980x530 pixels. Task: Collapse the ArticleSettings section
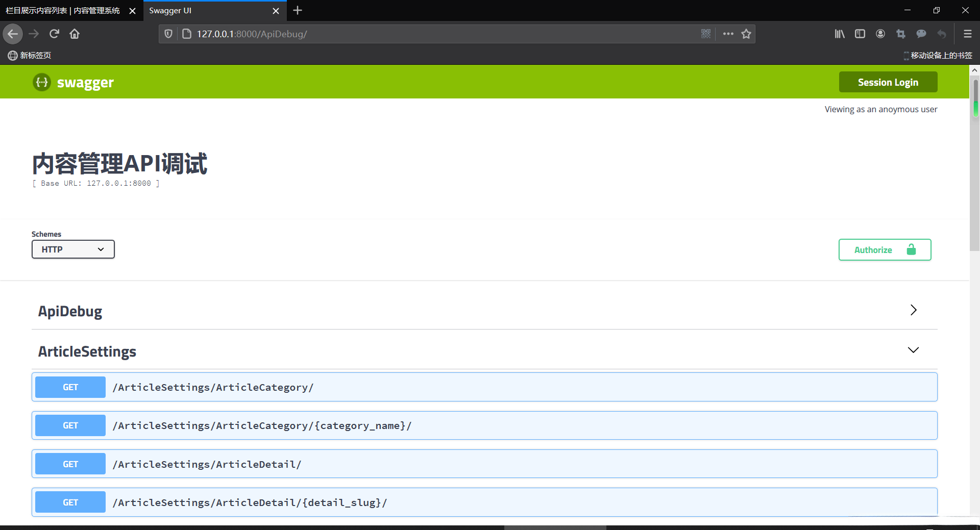(913, 350)
